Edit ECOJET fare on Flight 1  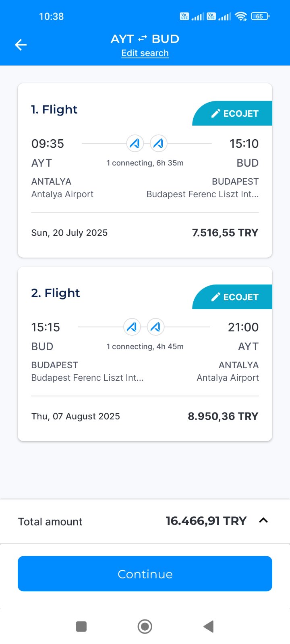235,114
